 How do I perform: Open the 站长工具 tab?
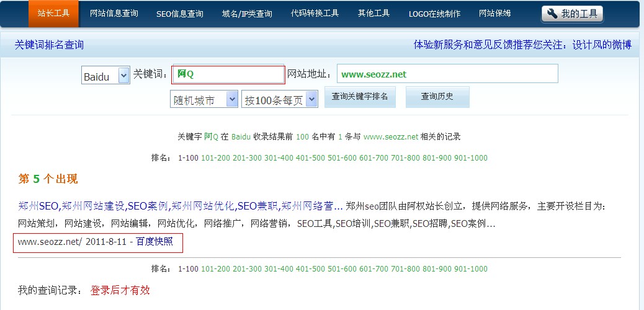(x=53, y=14)
